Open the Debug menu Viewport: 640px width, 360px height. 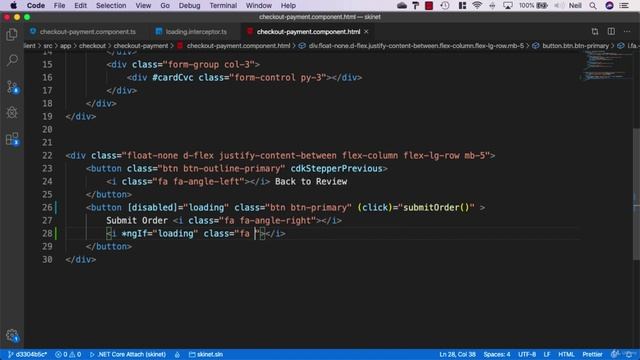(189, 5)
